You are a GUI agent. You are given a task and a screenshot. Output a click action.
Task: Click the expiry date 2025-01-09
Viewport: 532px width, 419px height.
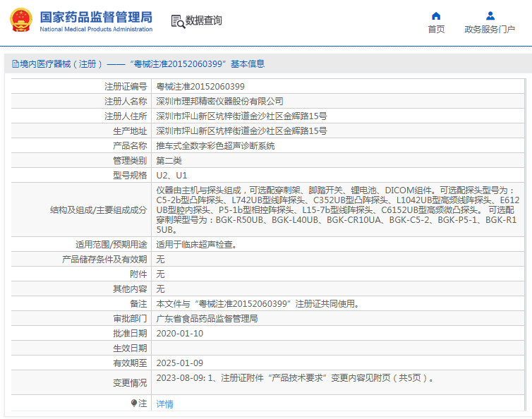(x=179, y=363)
